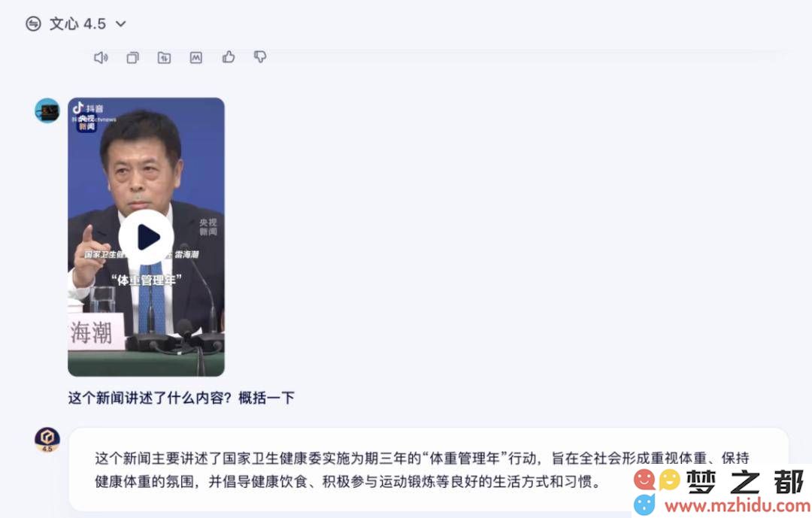812x518 pixels.
Task: Click the folder transfer icon in reply toolbar
Action: click(164, 57)
